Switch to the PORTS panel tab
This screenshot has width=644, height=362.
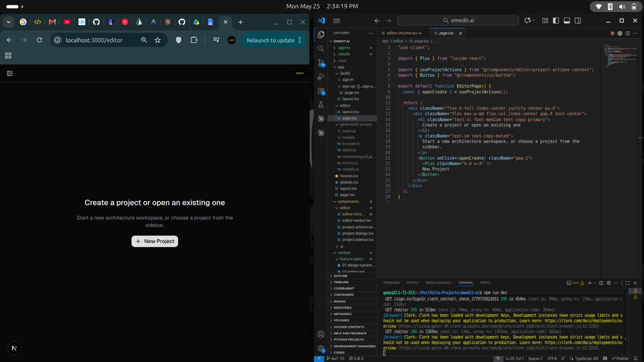[485, 283]
